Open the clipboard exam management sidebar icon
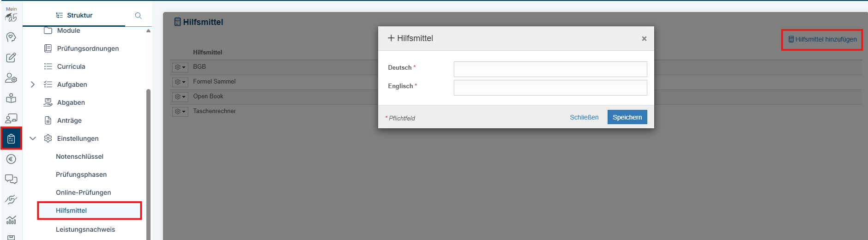This screenshot has width=868, height=240. click(11, 138)
